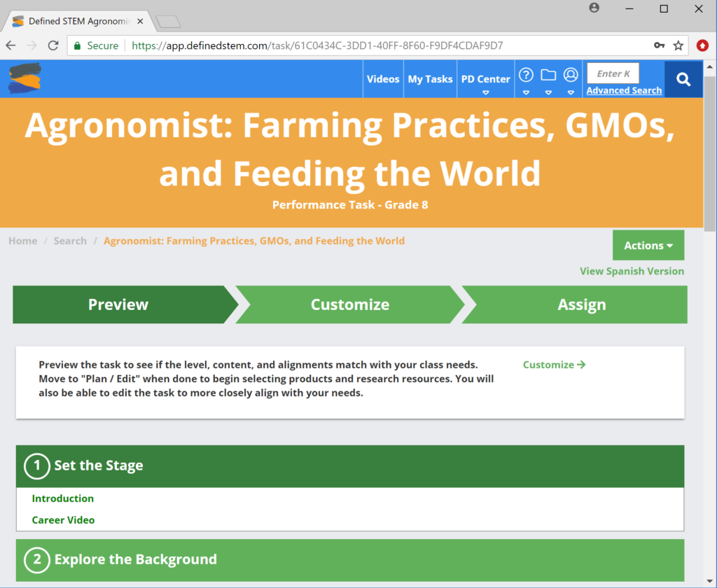Open the help question mark icon
This screenshot has height=588, width=717.
pyautogui.click(x=526, y=75)
